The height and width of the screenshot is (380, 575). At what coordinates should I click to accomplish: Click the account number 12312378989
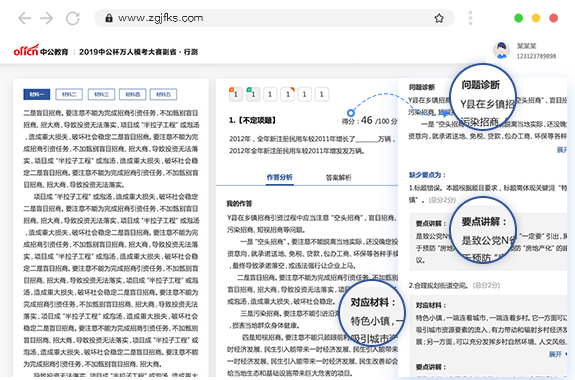[x=536, y=56]
